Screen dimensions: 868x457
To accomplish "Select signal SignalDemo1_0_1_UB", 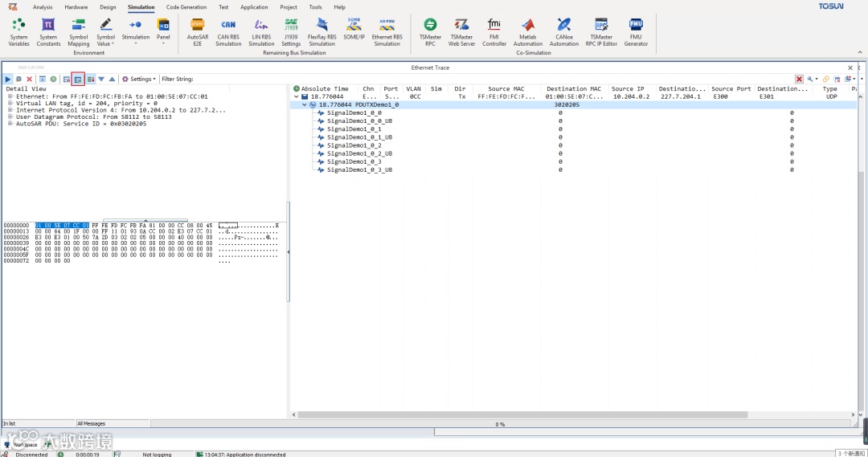I will click(x=360, y=137).
